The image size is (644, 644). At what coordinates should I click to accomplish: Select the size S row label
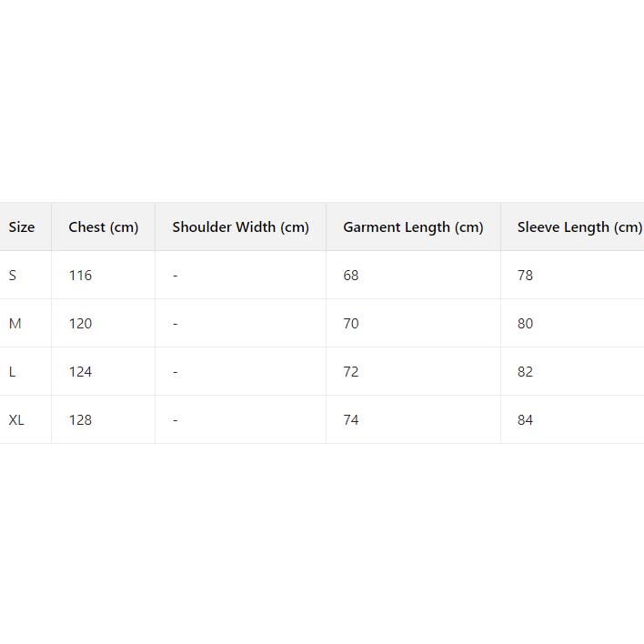point(13,276)
